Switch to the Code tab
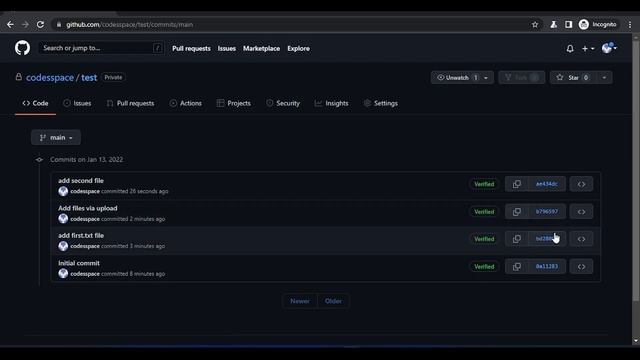This screenshot has width=640, height=360. pos(36,103)
